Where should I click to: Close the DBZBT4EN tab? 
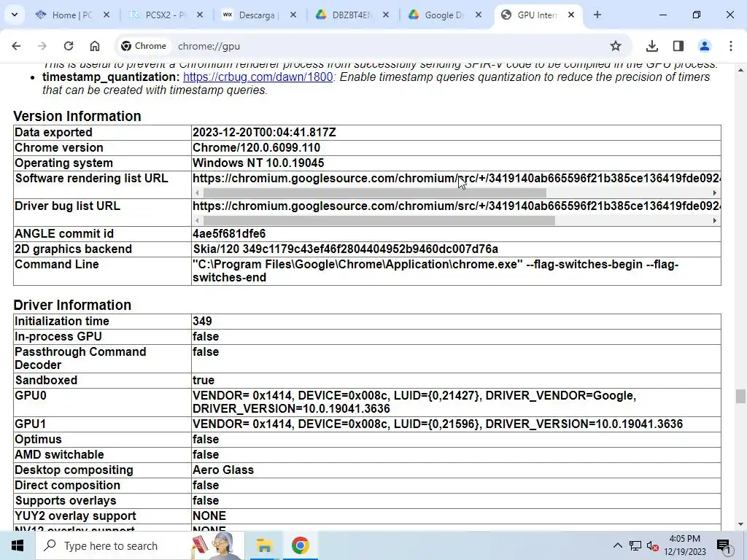(386, 15)
